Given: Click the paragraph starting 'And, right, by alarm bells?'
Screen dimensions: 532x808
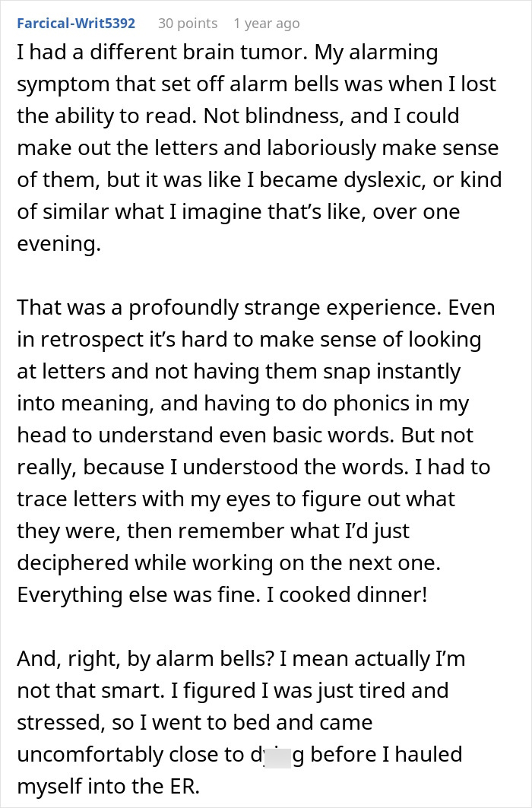Looking at the screenshot, I should [241, 722].
